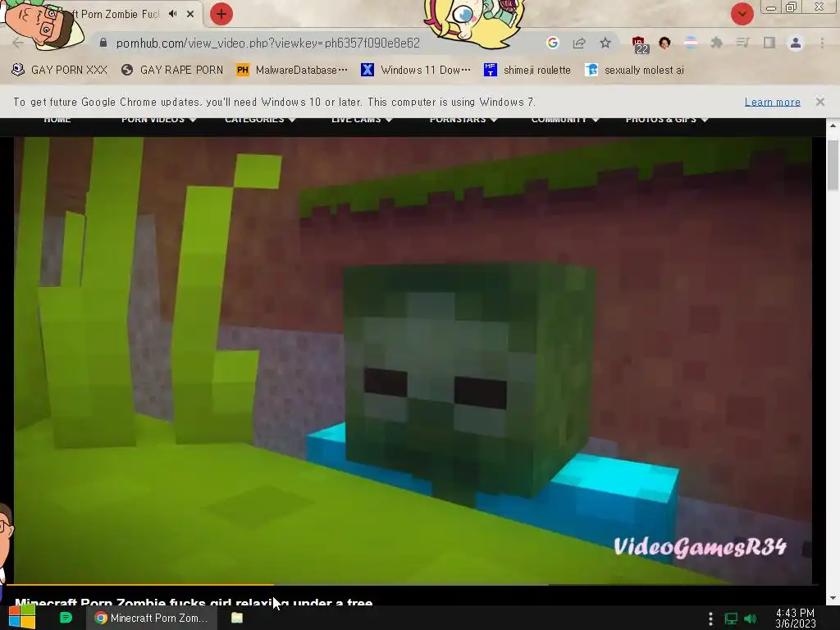Expand the Photos & GIFs dropdown arrow
Viewport: 840px width, 630px height.
[x=705, y=120]
